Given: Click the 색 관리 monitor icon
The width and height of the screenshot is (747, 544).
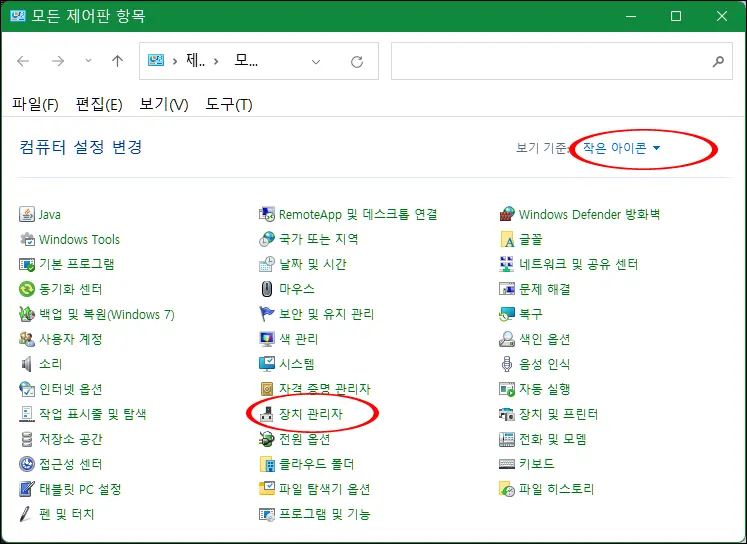Looking at the screenshot, I should coord(267,339).
